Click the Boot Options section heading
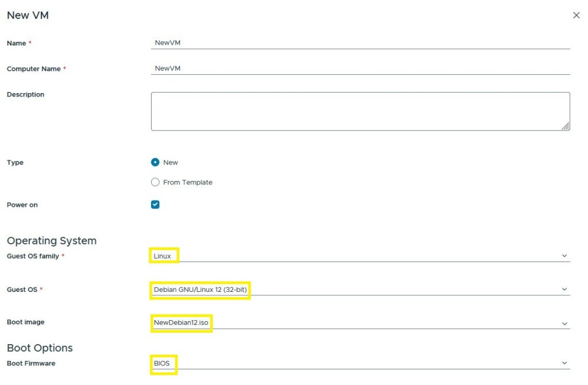Image resolution: width=588 pixels, height=385 pixels. [x=40, y=348]
